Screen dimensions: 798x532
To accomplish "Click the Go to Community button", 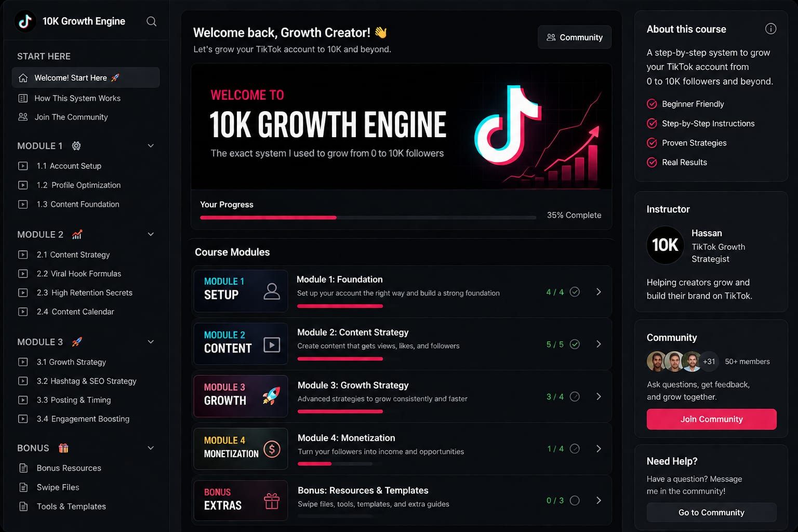I will tap(712, 513).
